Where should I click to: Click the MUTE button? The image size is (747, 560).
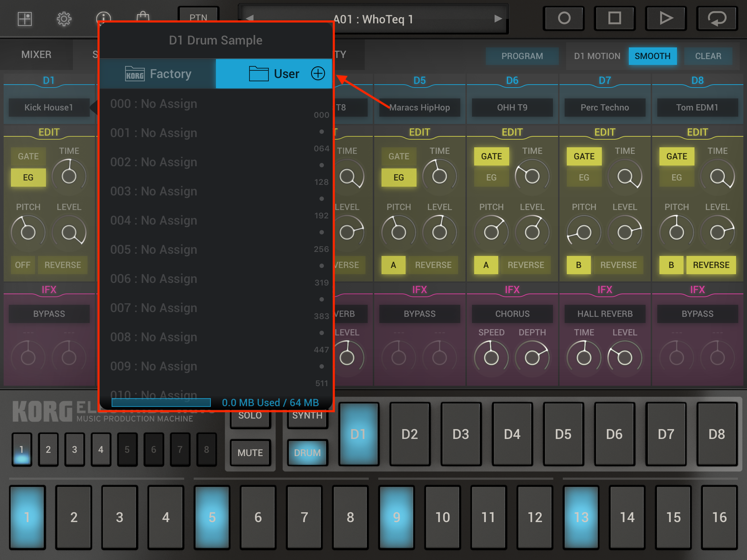tap(250, 453)
